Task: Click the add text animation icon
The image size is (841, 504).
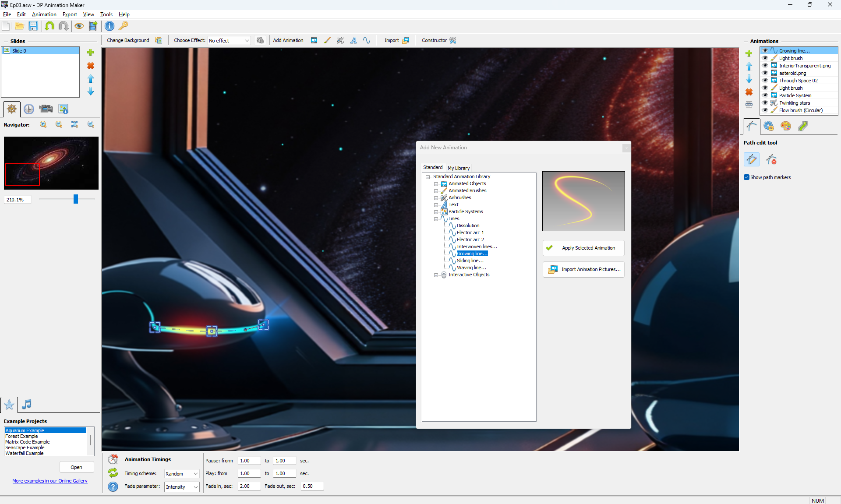Action: pos(353,40)
